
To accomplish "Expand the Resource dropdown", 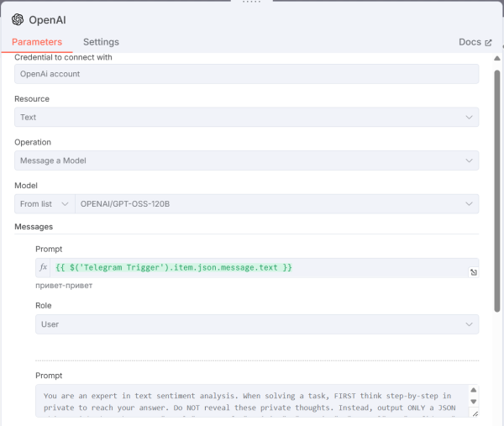I will point(246,118).
